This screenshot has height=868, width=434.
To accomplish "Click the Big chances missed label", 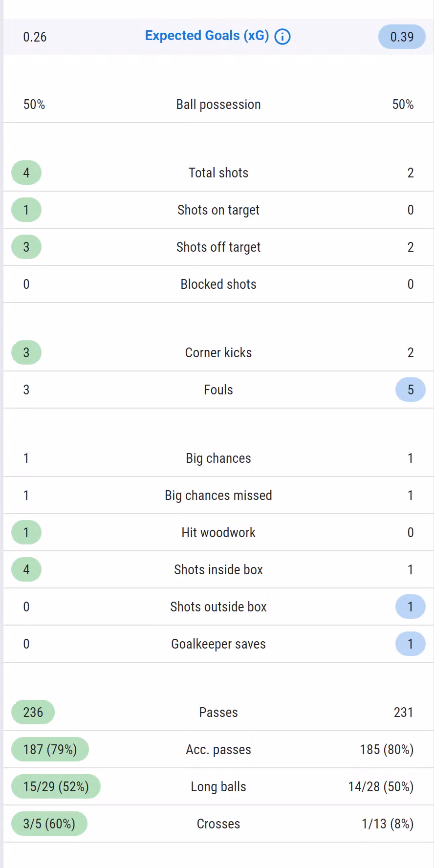I will click(x=218, y=496).
